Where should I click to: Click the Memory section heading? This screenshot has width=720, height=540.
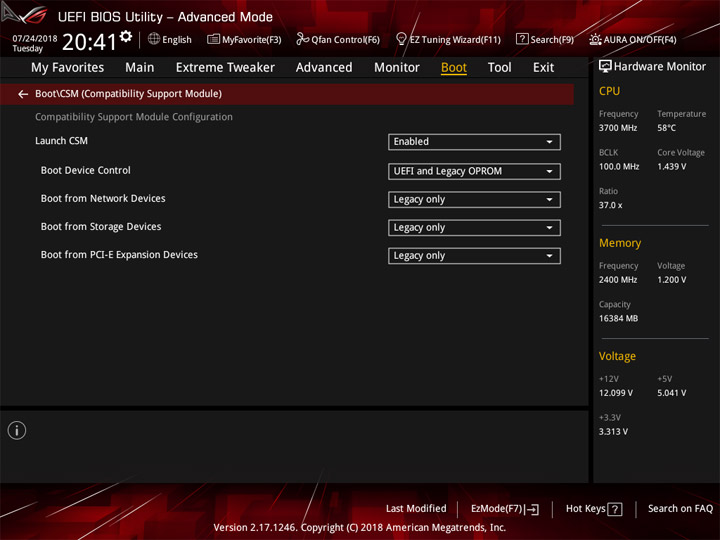point(620,243)
